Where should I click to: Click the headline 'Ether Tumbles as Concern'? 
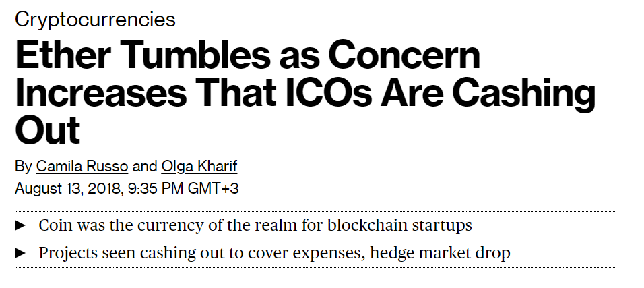[248, 56]
